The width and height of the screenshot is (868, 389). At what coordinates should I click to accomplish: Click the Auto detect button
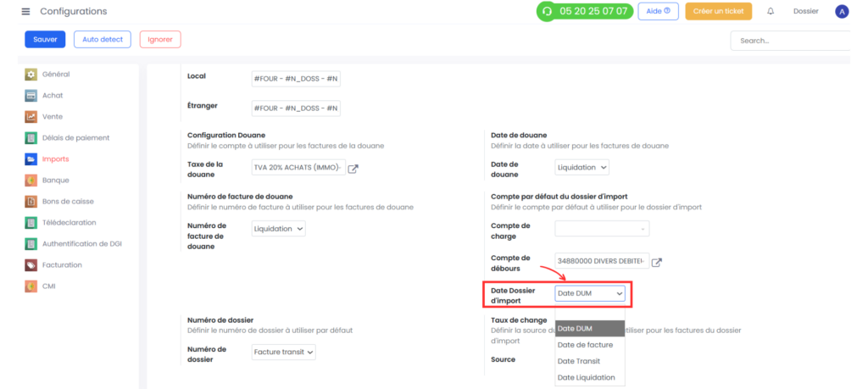click(x=103, y=39)
